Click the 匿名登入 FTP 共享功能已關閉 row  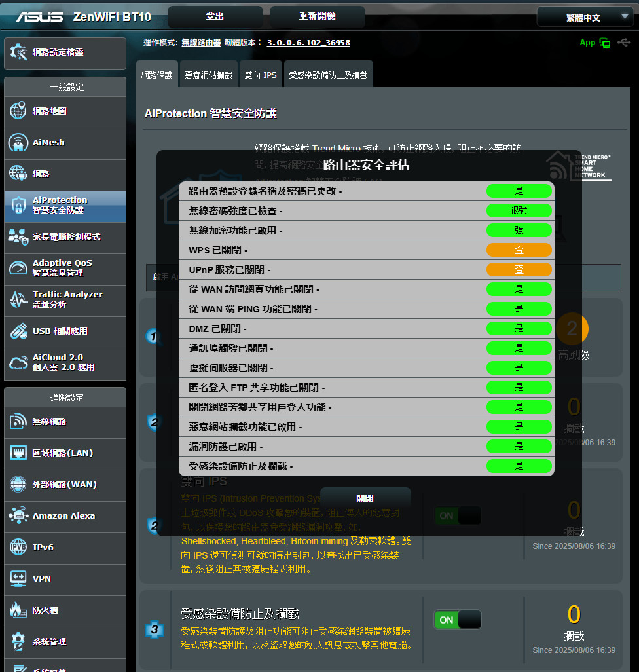point(367,388)
